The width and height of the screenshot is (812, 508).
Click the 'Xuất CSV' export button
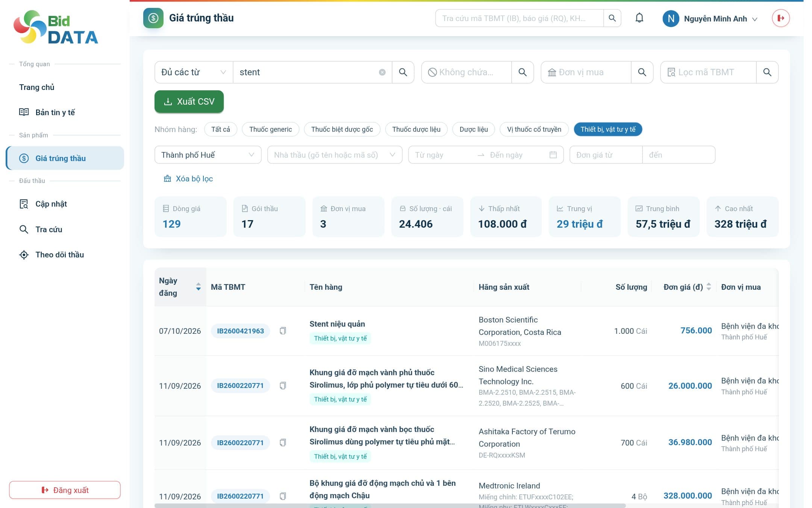click(x=189, y=102)
